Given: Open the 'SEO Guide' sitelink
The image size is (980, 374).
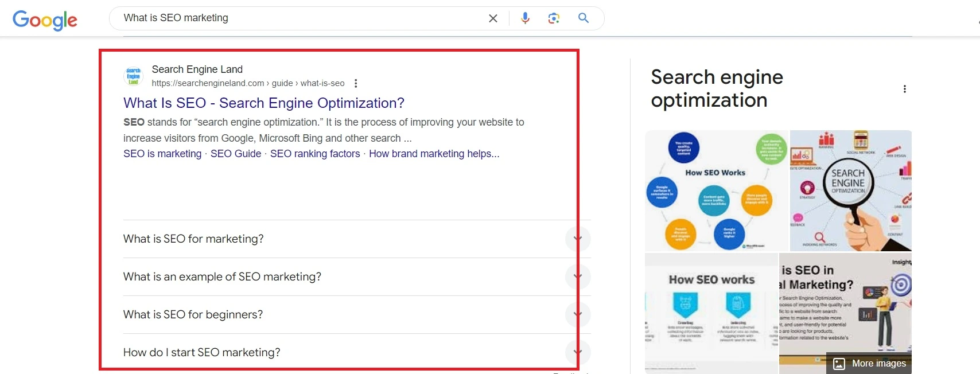Looking at the screenshot, I should pos(236,154).
